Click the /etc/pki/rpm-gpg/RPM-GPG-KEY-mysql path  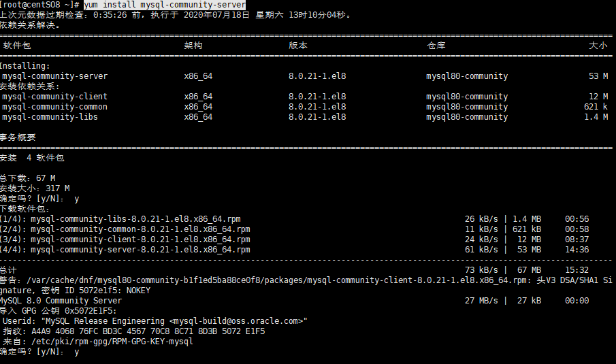(112, 342)
